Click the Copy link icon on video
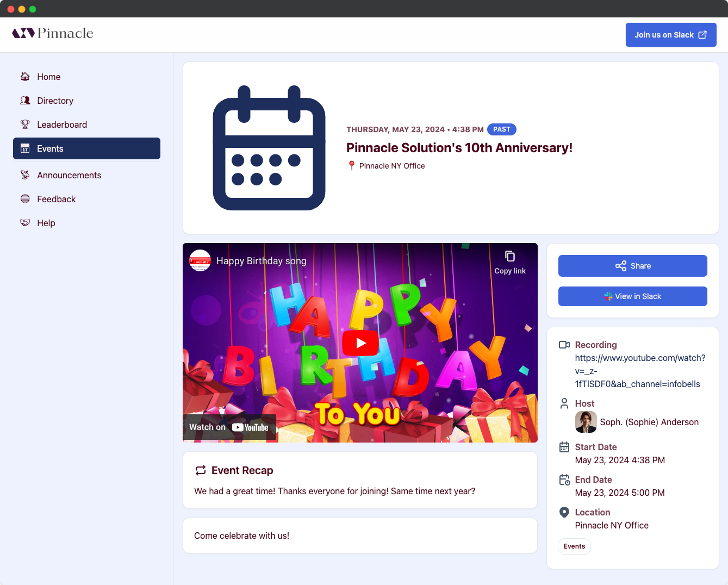Screen dimensions: 728x585 (510, 256)
